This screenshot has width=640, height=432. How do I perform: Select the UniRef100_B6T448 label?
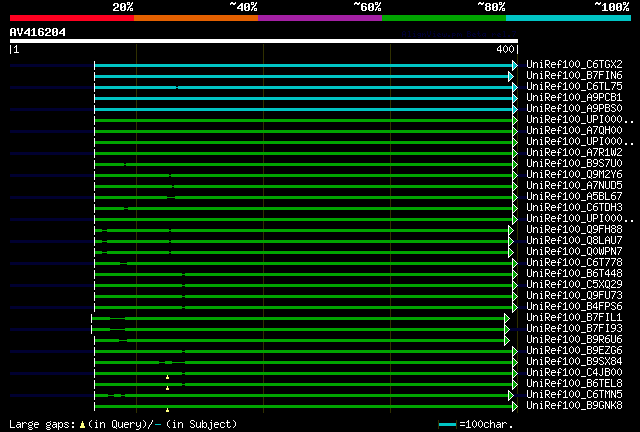(574, 274)
